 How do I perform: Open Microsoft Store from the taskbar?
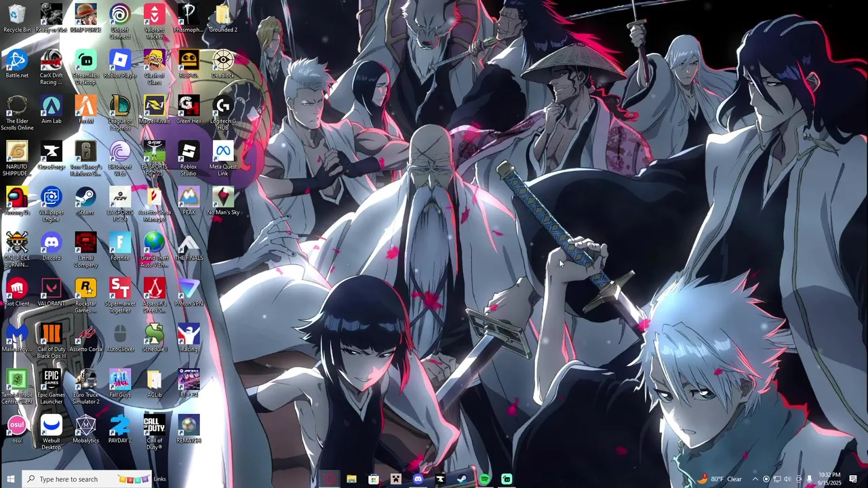tap(374, 479)
